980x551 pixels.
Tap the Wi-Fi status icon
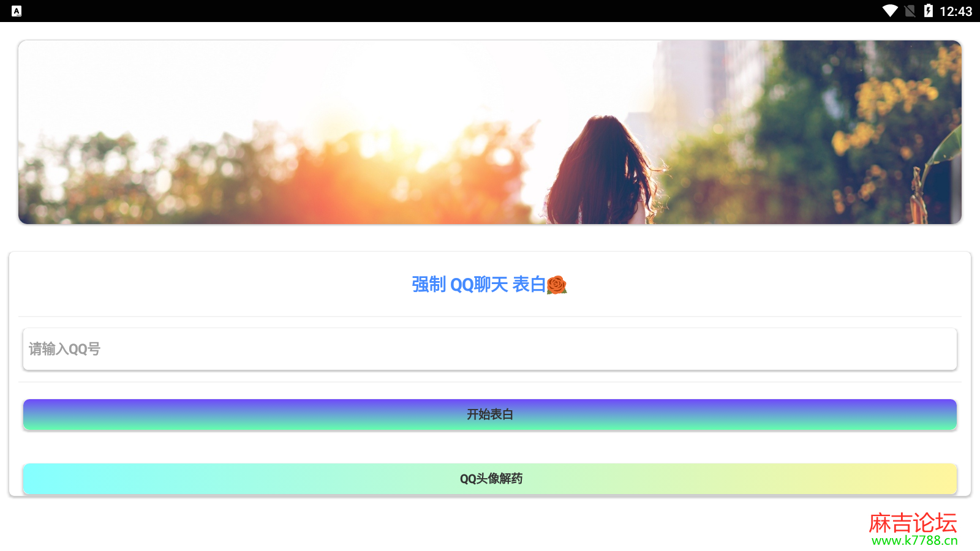tap(890, 11)
